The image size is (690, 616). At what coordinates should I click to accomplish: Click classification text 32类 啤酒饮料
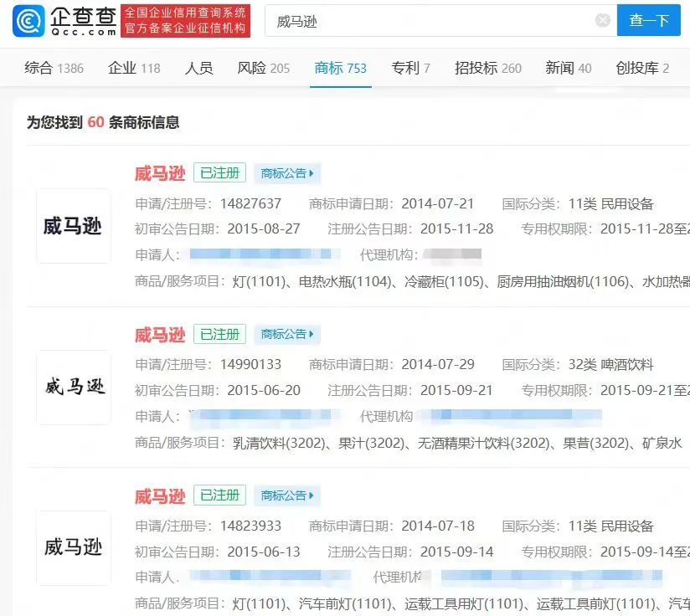pyautogui.click(x=610, y=365)
